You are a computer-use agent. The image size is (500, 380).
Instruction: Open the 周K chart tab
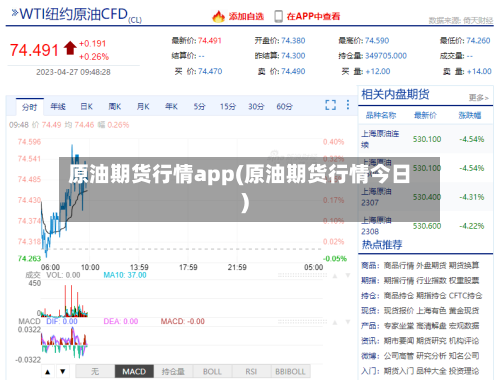click(x=115, y=106)
